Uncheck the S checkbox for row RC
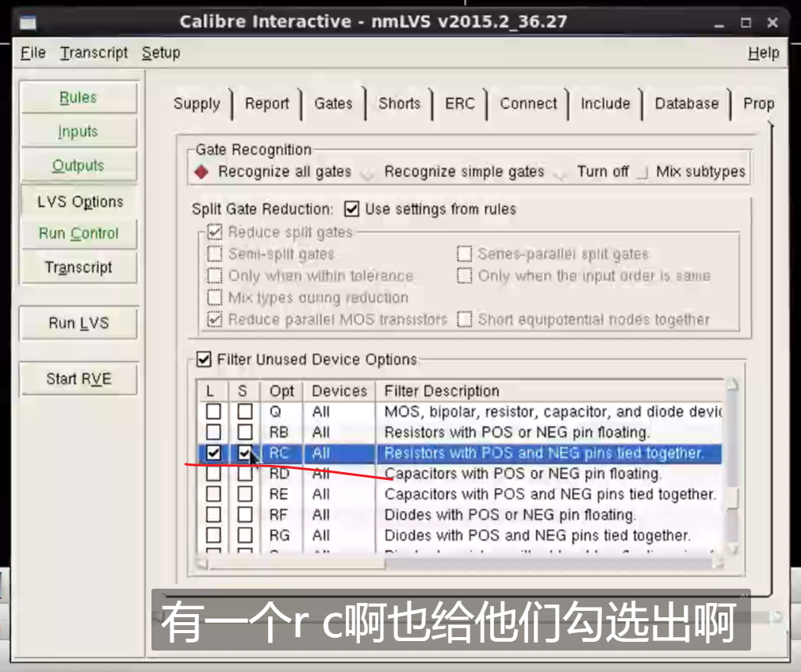Viewport: 801px width, 672px height. tap(245, 453)
